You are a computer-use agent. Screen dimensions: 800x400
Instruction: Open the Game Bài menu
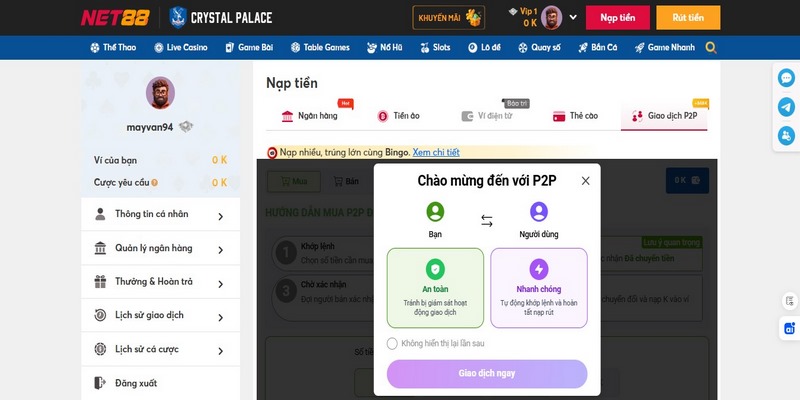249,47
